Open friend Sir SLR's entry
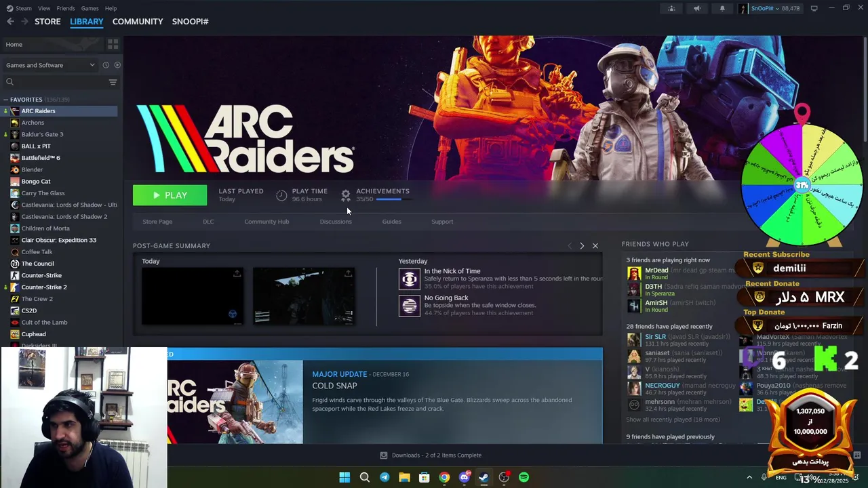The width and height of the screenshot is (868, 488). [680, 340]
